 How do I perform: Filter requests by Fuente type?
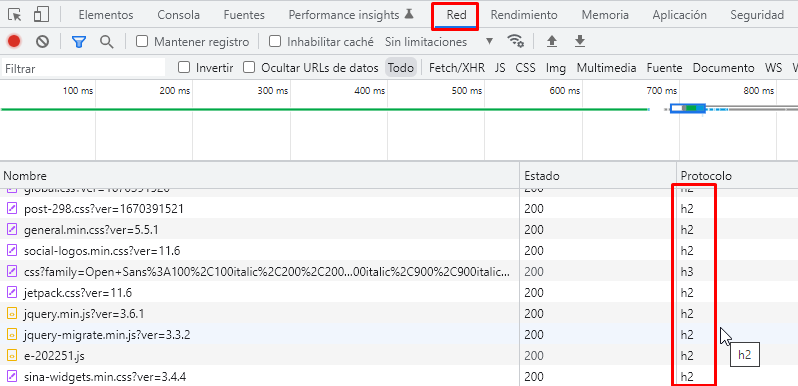coord(665,68)
